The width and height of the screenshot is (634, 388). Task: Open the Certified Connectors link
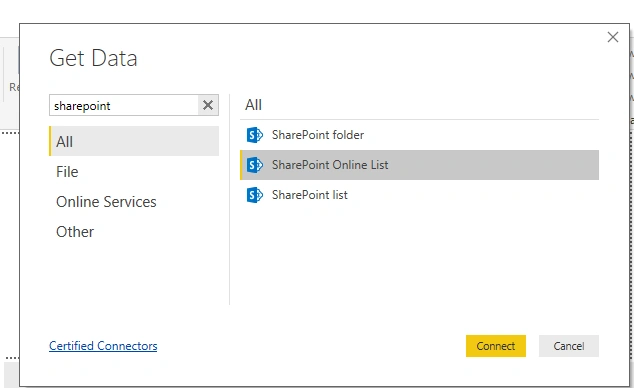[x=103, y=346]
